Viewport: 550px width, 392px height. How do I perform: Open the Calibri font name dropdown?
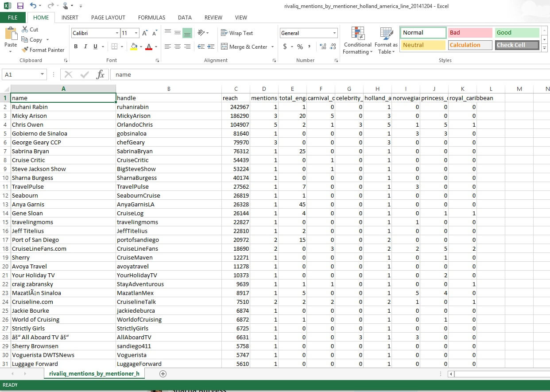117,33
